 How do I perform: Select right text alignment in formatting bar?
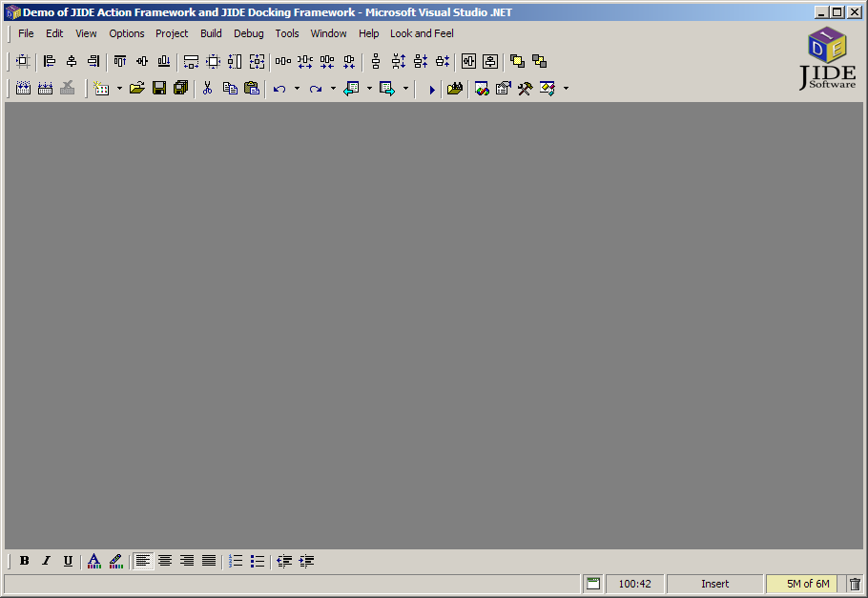tap(187, 561)
